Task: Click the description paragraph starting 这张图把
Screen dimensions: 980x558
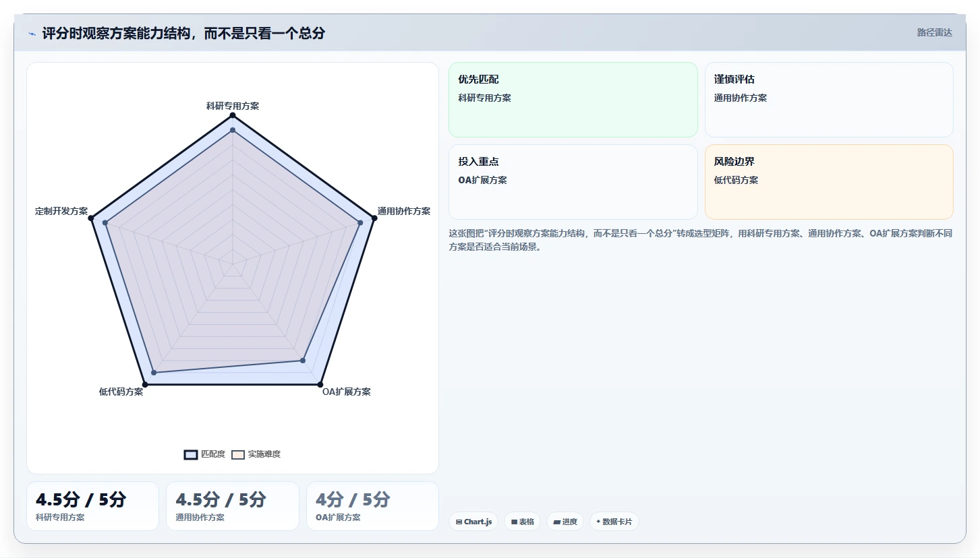Action: pos(700,240)
